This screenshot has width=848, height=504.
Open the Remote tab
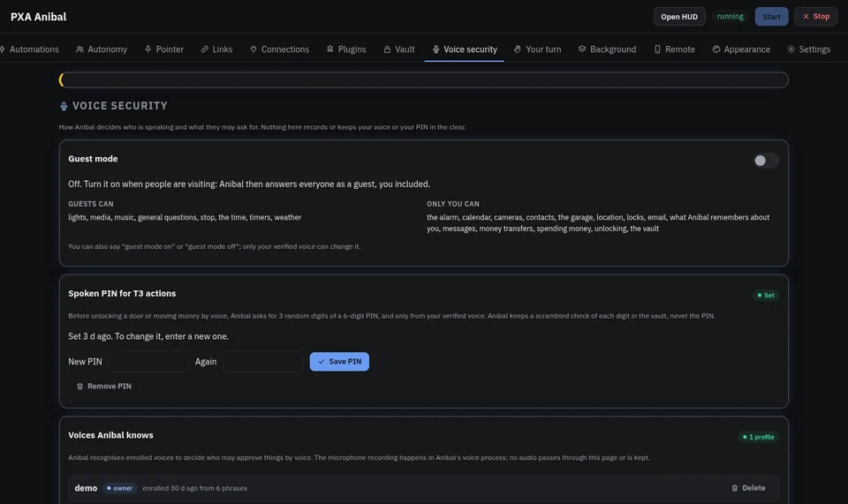click(x=674, y=49)
